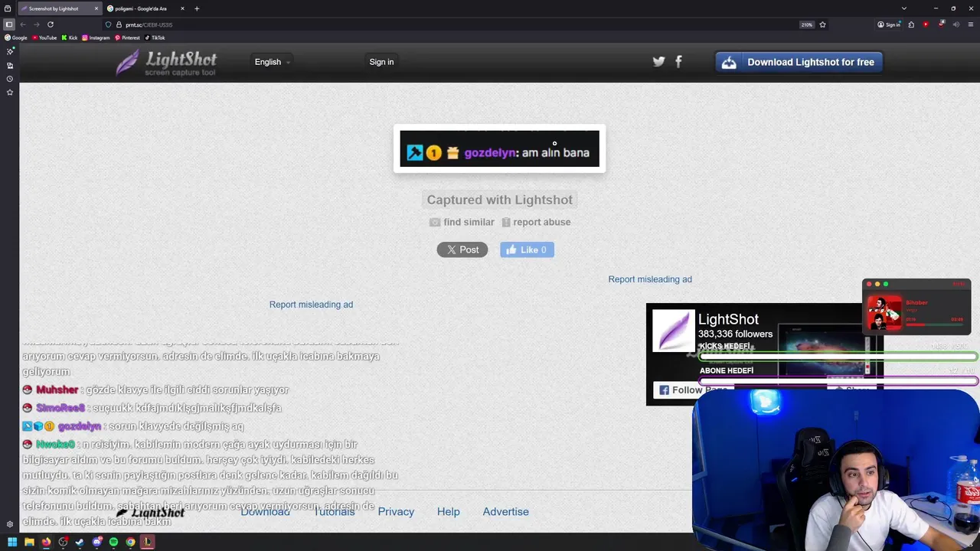Click the Firefox taskbar icon
Image resolution: width=980 pixels, height=551 pixels.
[x=46, y=542]
